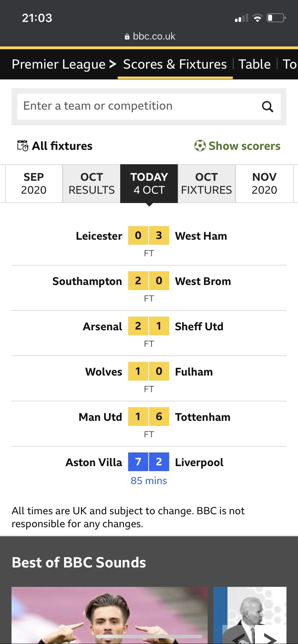Open the Table menu item
The width and height of the screenshot is (298, 644).
tap(254, 64)
